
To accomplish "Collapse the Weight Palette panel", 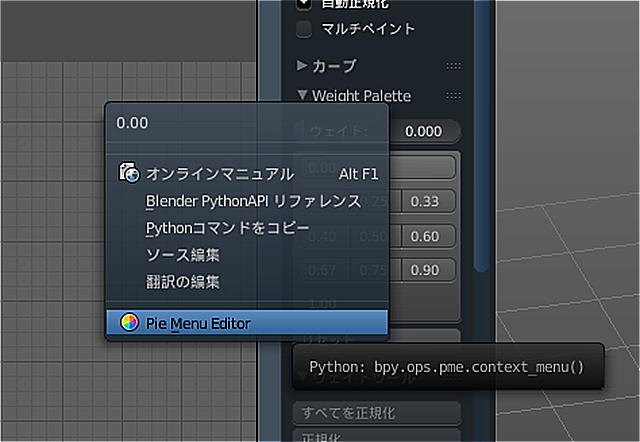I will pyautogui.click(x=302, y=95).
